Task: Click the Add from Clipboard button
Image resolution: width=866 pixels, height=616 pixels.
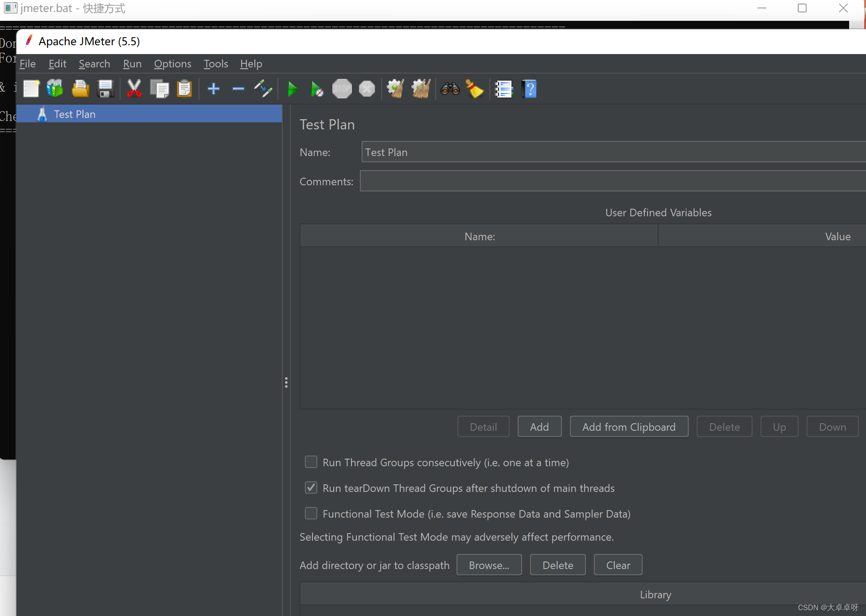Action: click(628, 427)
